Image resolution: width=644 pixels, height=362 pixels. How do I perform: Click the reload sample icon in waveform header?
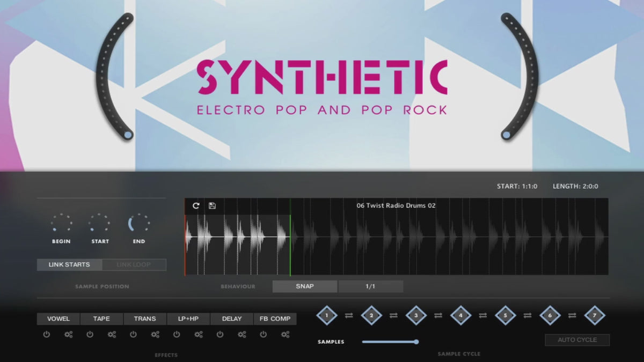pos(196,206)
